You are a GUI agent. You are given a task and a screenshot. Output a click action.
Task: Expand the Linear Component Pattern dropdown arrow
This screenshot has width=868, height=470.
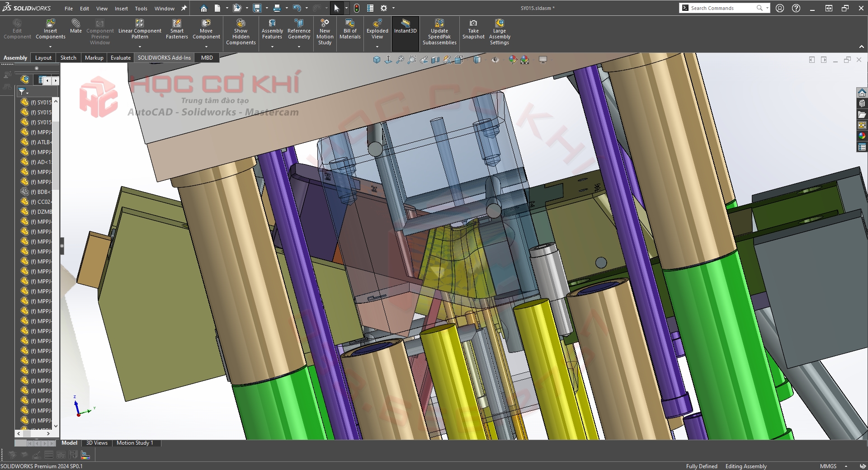(140, 47)
